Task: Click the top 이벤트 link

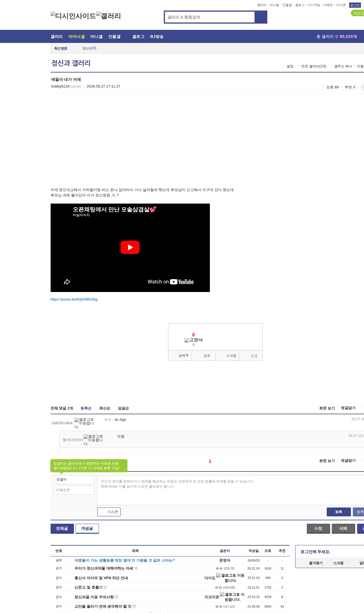Action: (x=328, y=5)
